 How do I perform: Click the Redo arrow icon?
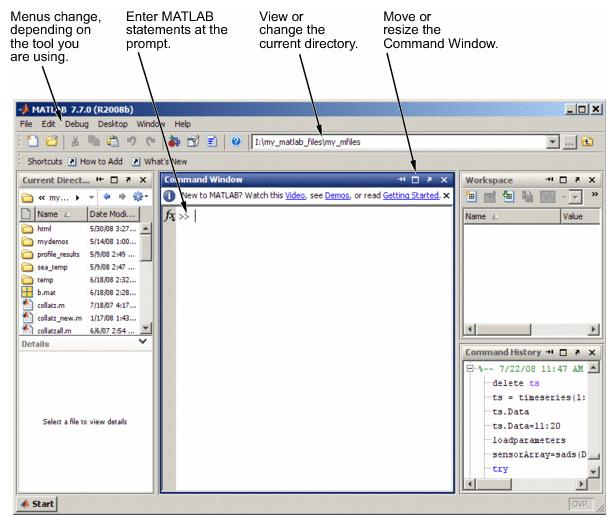point(151,142)
